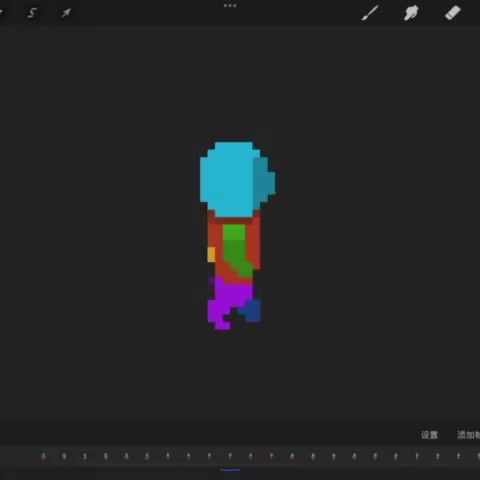Tap the green scarf on the character
The width and height of the screenshot is (480, 480).
(236, 248)
